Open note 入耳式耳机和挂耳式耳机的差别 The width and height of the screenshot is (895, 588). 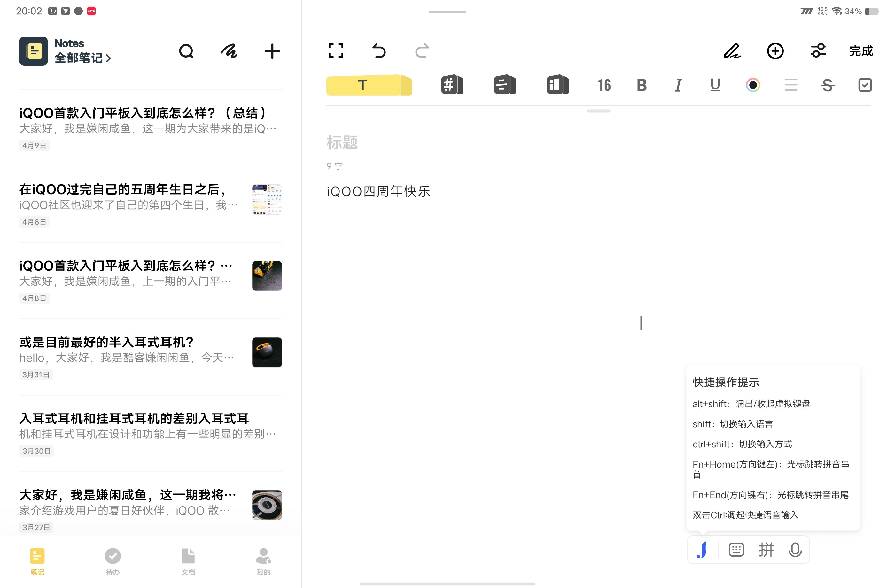point(151,433)
